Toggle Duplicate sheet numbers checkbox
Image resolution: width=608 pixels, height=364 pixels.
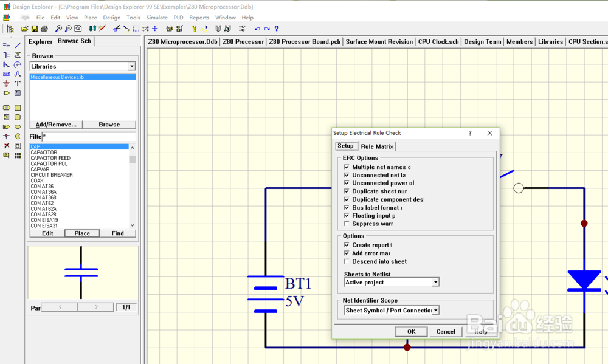click(347, 191)
